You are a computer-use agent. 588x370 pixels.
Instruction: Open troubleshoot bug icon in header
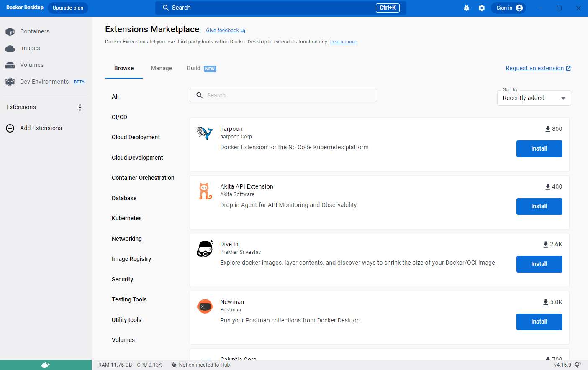[x=467, y=8]
